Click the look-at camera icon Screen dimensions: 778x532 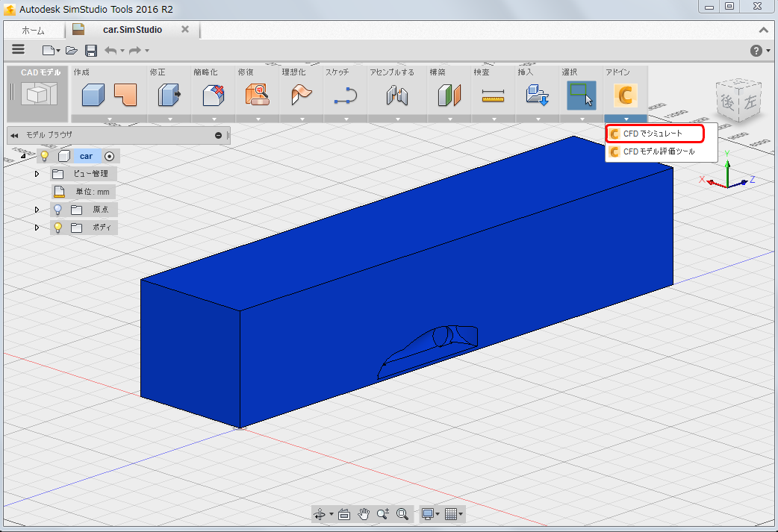point(344,514)
